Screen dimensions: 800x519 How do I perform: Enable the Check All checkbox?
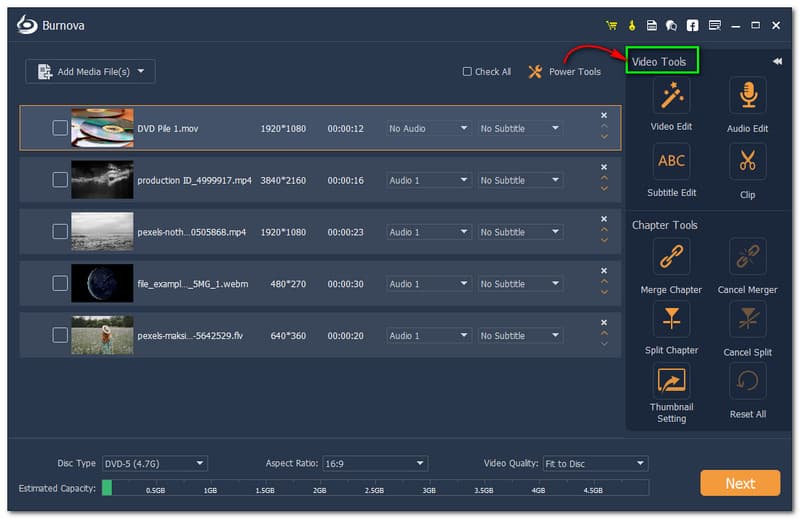point(467,72)
